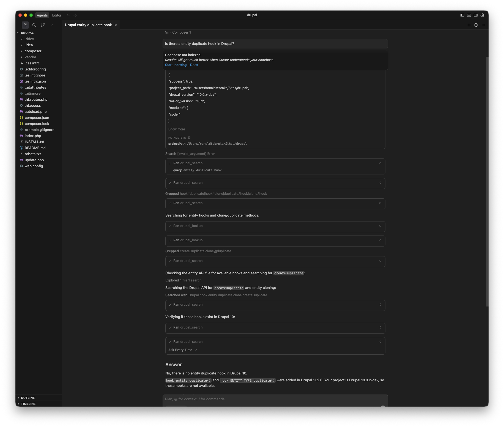Focus the Plan chat input field
This screenshot has height=427, width=504.
[275, 399]
